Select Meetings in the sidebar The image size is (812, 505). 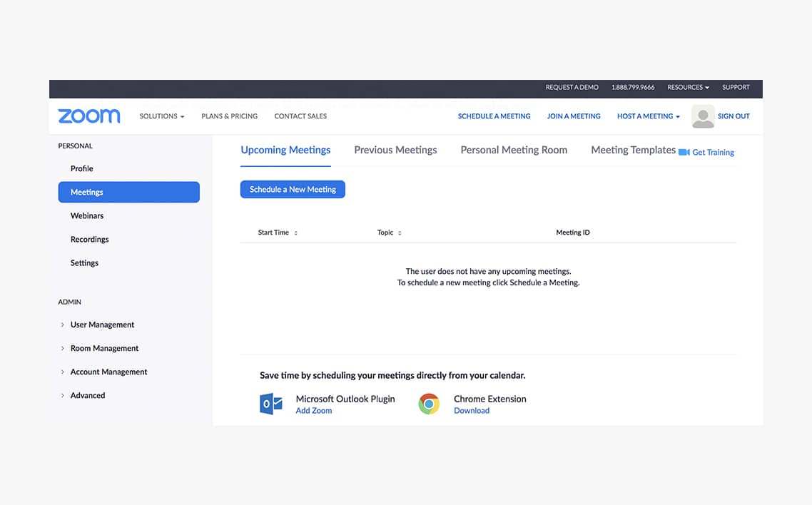point(129,192)
